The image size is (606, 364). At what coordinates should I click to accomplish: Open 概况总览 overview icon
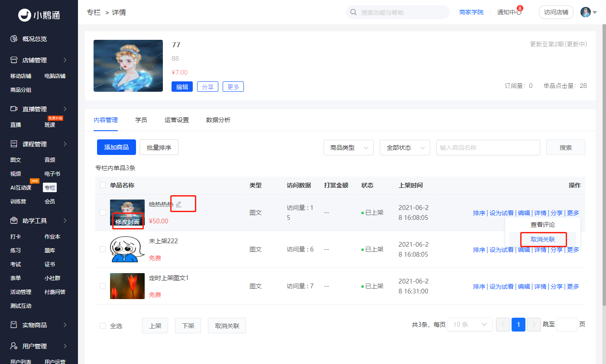point(14,39)
